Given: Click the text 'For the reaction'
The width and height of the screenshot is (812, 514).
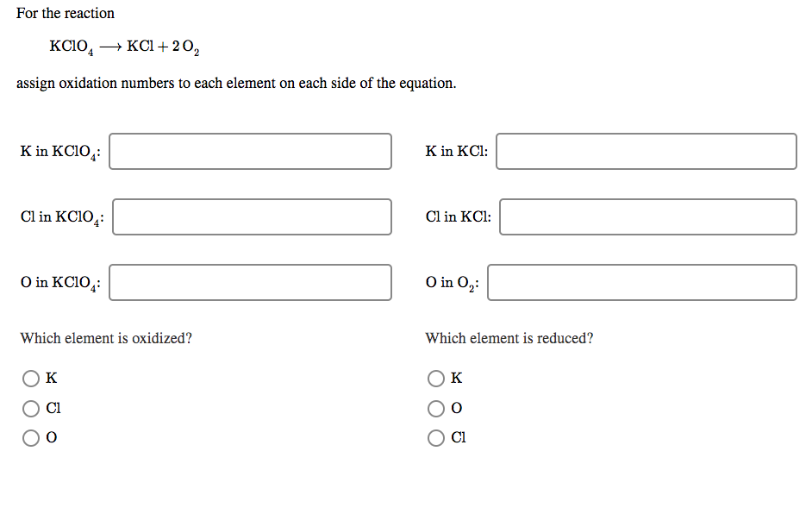Looking at the screenshot, I should click(65, 13).
